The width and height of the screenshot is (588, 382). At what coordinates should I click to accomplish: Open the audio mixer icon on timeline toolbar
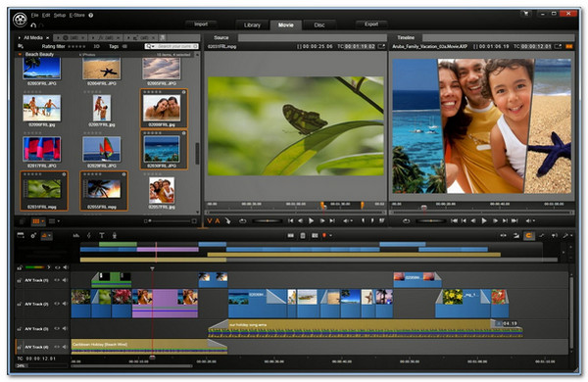[x=76, y=235]
